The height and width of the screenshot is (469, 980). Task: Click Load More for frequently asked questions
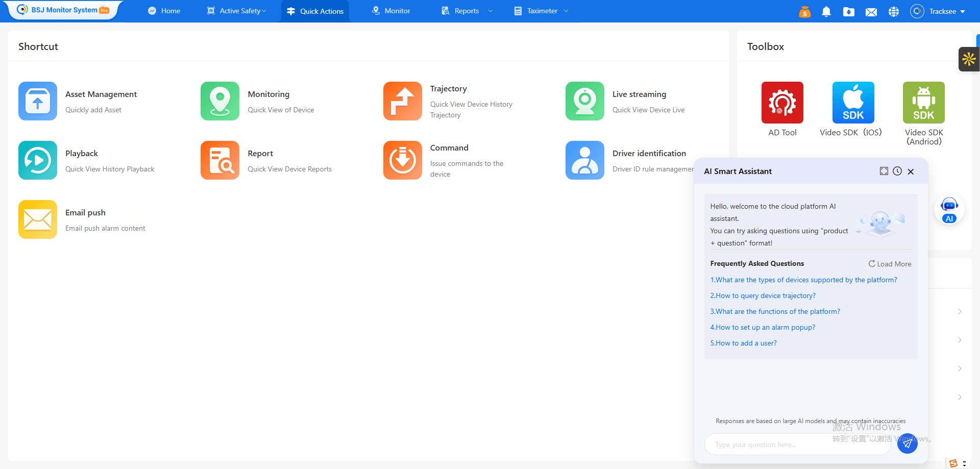(890, 264)
